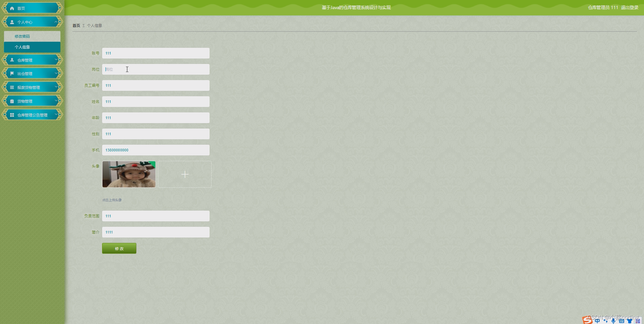Click the Sogou input method S logo

[x=588, y=320]
